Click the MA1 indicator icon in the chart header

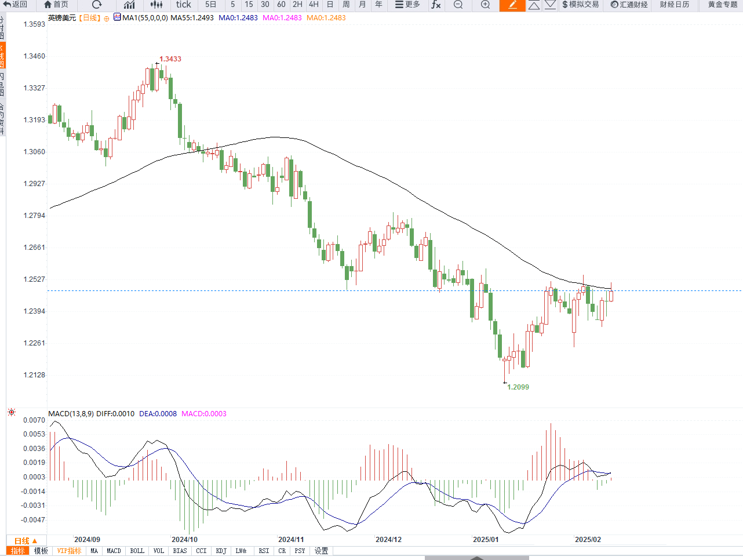tap(118, 17)
